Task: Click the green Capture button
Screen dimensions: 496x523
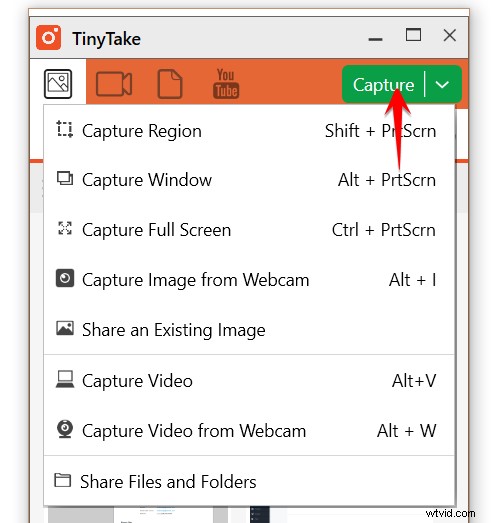Action: (384, 84)
